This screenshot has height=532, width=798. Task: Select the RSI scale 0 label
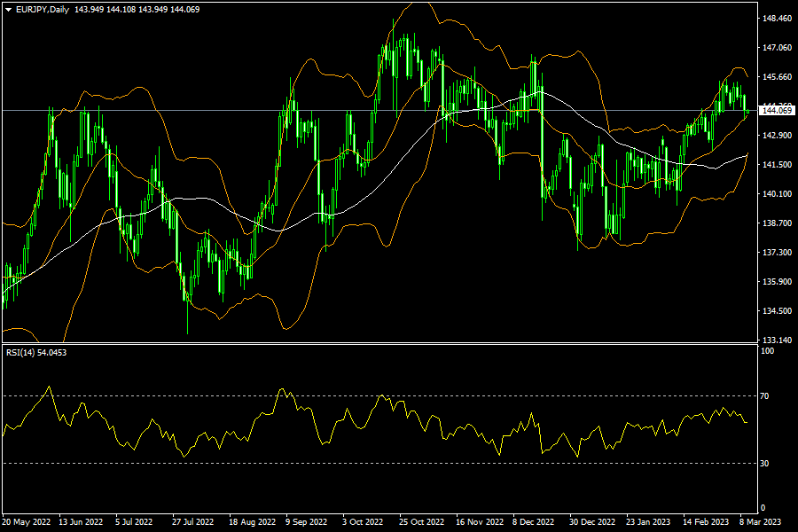click(x=763, y=507)
